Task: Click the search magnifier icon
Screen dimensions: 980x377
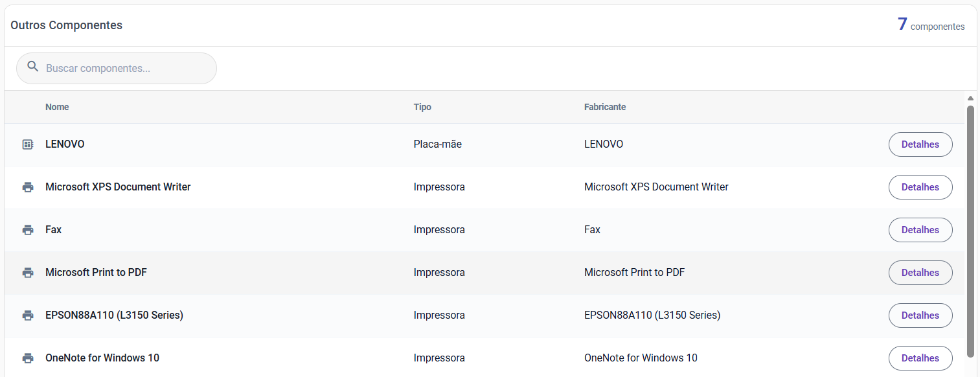Action: 32,67
